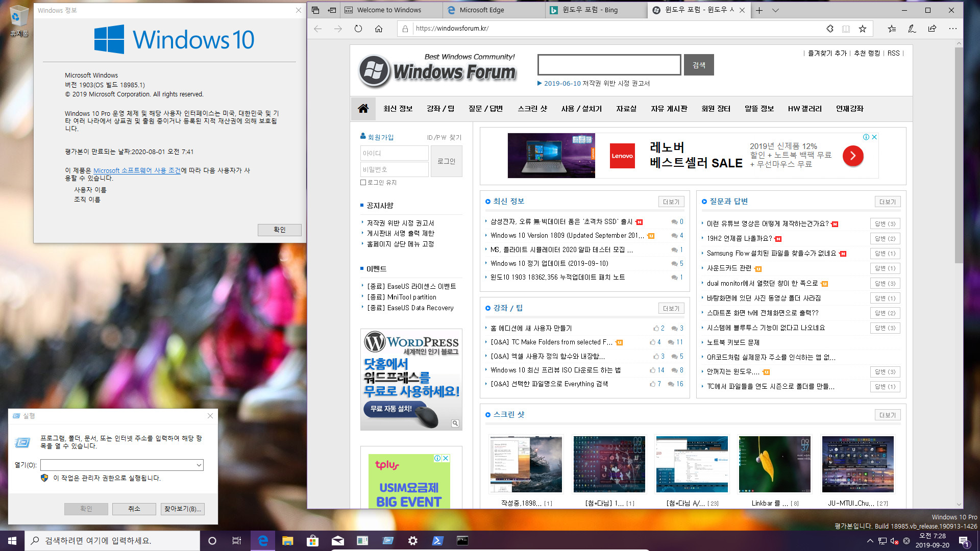
Task: Click 검색 button on Windows Forum
Action: (x=699, y=65)
